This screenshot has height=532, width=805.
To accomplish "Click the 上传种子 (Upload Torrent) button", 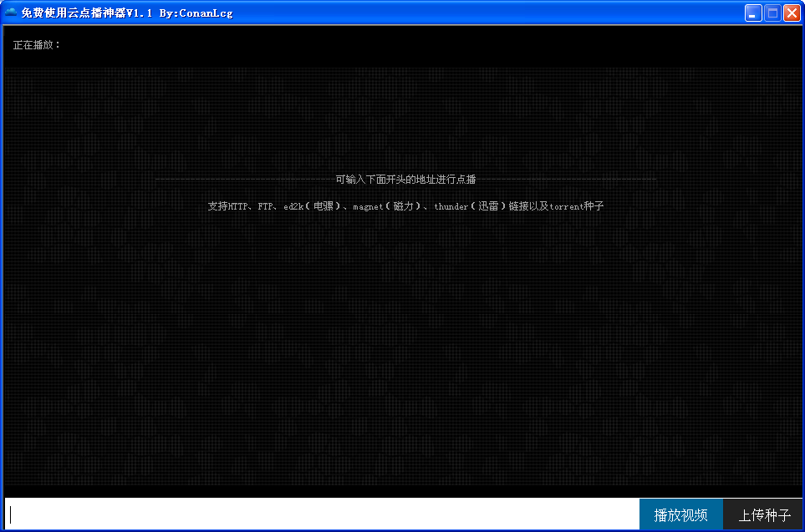I will tap(763, 514).
